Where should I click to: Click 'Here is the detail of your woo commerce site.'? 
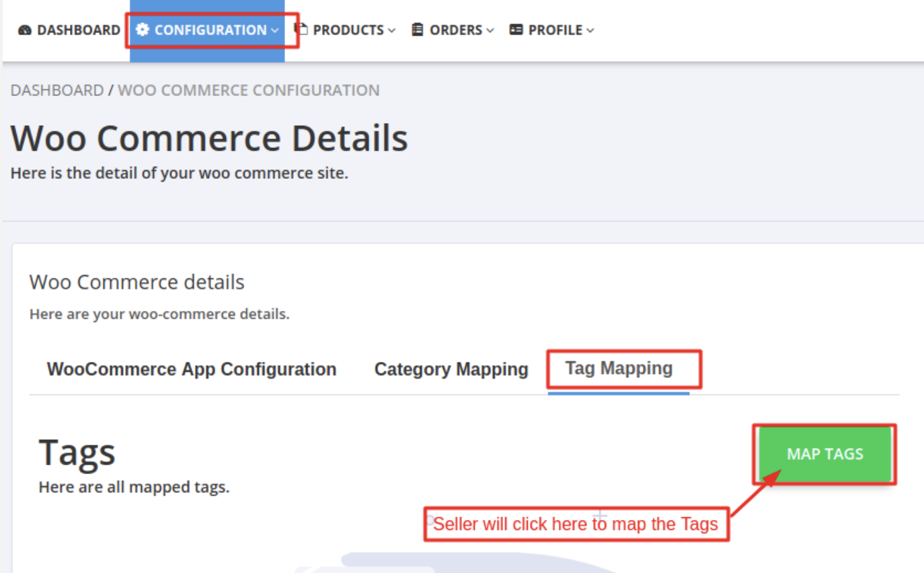[180, 173]
